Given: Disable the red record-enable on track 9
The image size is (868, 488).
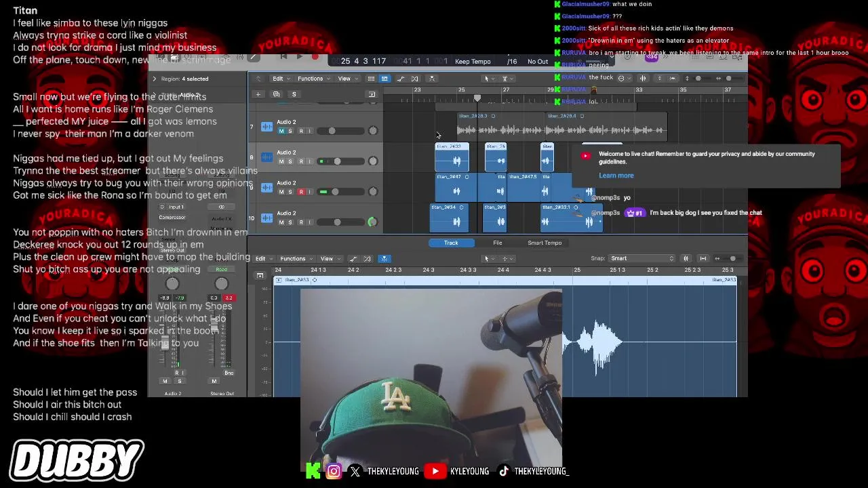Looking at the screenshot, I should 301,192.
